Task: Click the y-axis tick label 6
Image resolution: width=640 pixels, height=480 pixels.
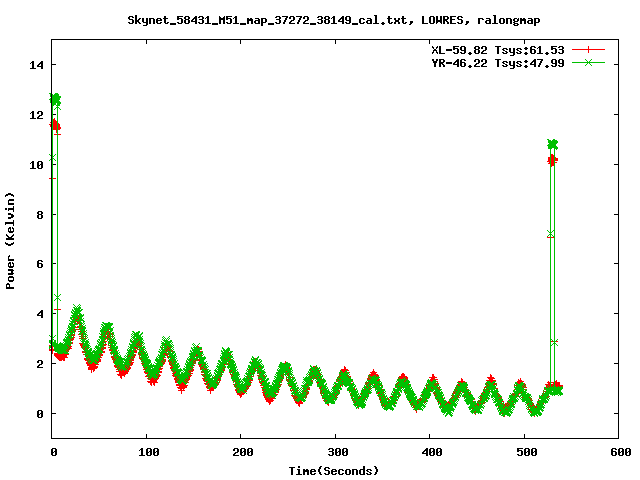Action: pyautogui.click(x=40, y=264)
